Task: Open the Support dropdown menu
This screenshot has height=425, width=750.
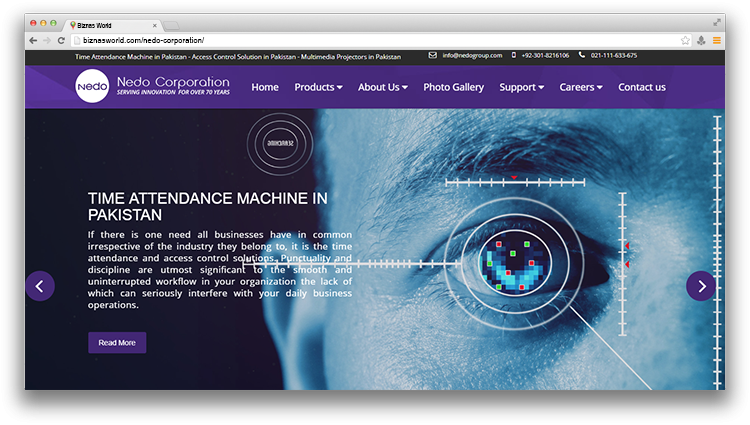Action: pos(521,87)
